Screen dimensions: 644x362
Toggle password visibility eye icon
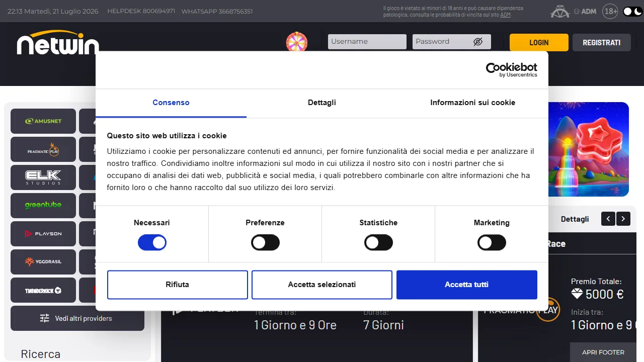point(478,42)
